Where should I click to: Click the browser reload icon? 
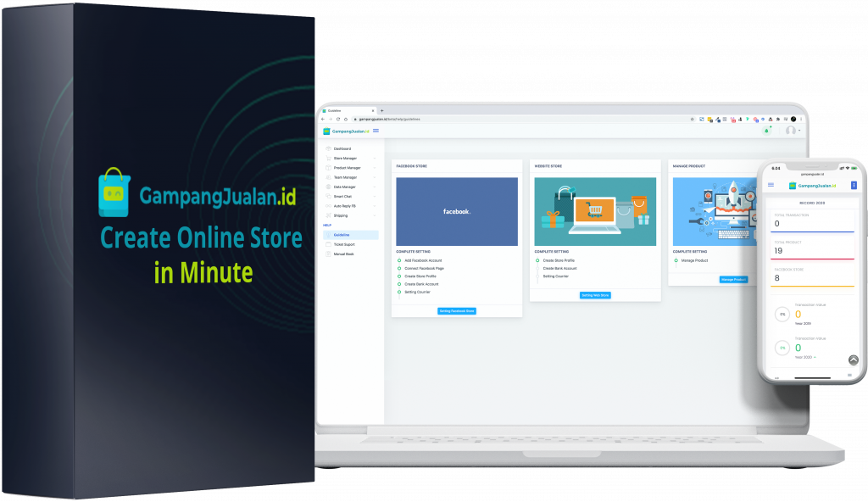(x=337, y=120)
